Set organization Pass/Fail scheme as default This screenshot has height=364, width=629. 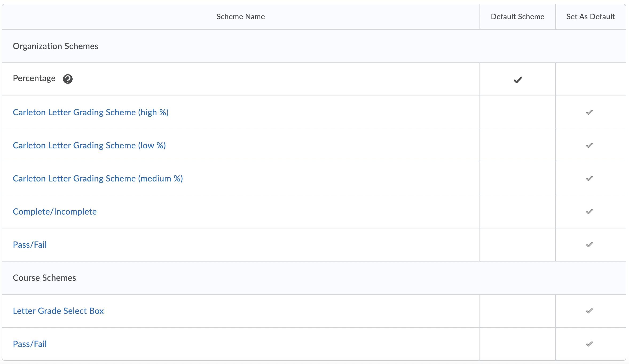point(589,245)
